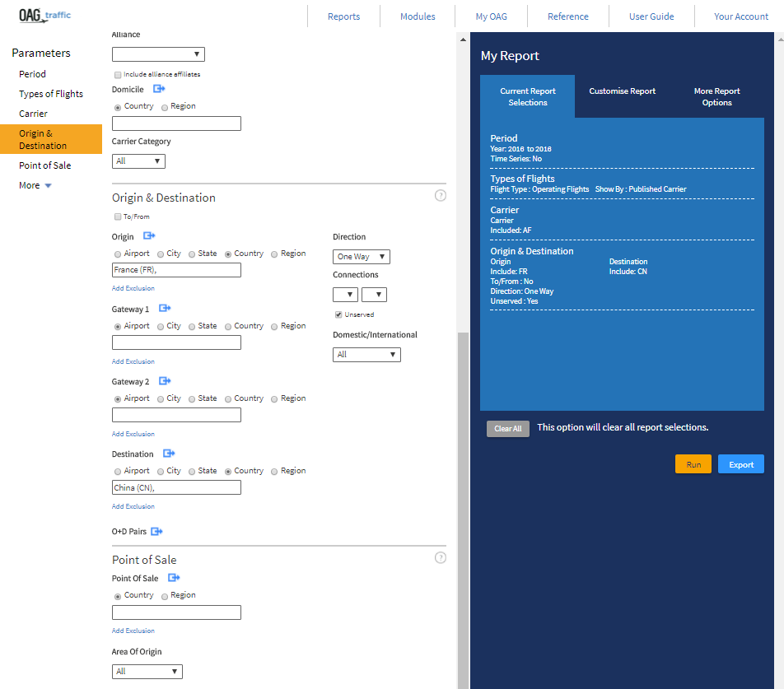The height and width of the screenshot is (689, 784).
Task: Open the Reference menu
Action: [x=568, y=16]
